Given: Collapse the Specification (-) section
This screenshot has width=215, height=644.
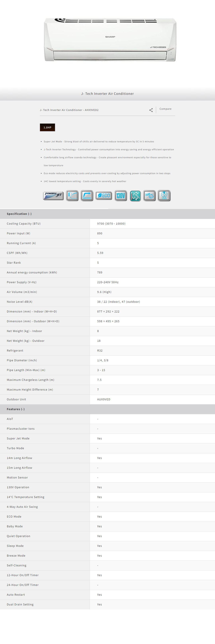Looking at the screenshot, I should pos(19,214).
